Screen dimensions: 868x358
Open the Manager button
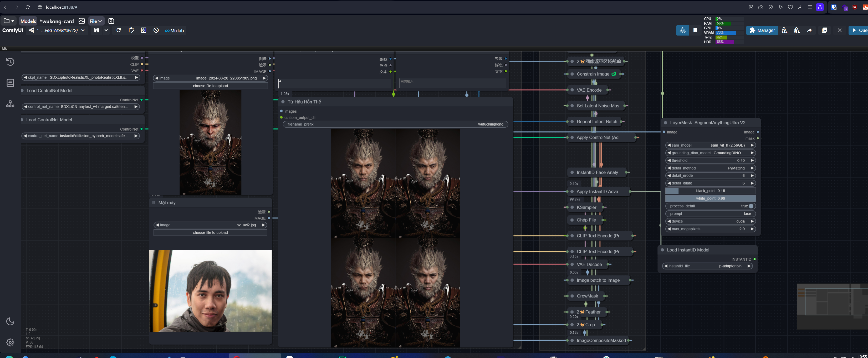(x=762, y=30)
